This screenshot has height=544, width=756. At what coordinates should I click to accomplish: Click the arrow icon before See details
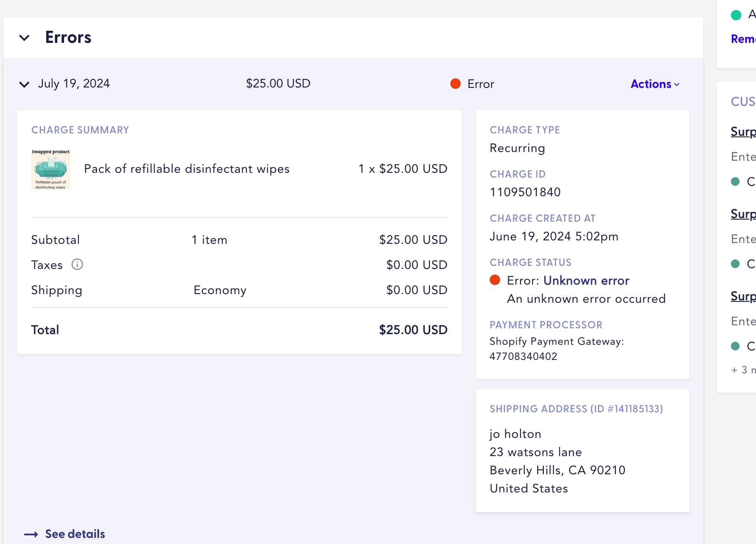[31, 534]
